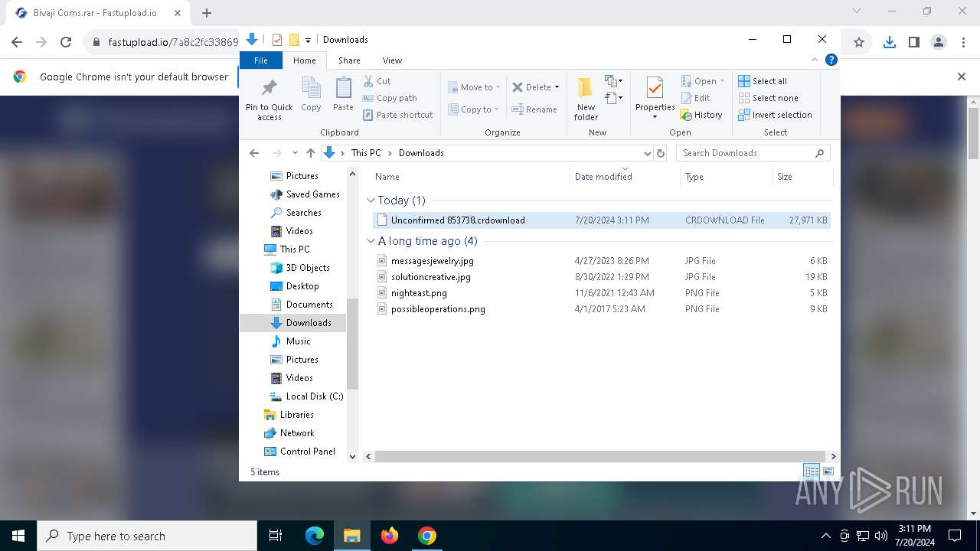Switch to the Home ribbon tab

[x=304, y=60]
